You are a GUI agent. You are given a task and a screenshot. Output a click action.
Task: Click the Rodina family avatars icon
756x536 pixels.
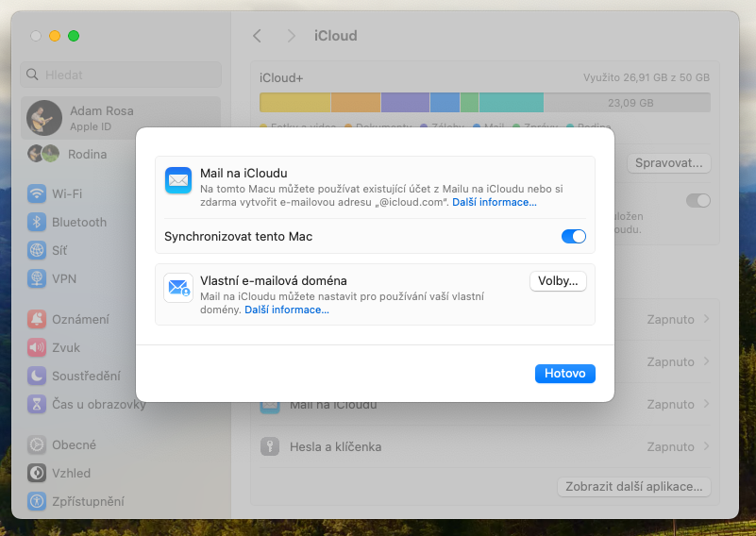pyautogui.click(x=43, y=154)
